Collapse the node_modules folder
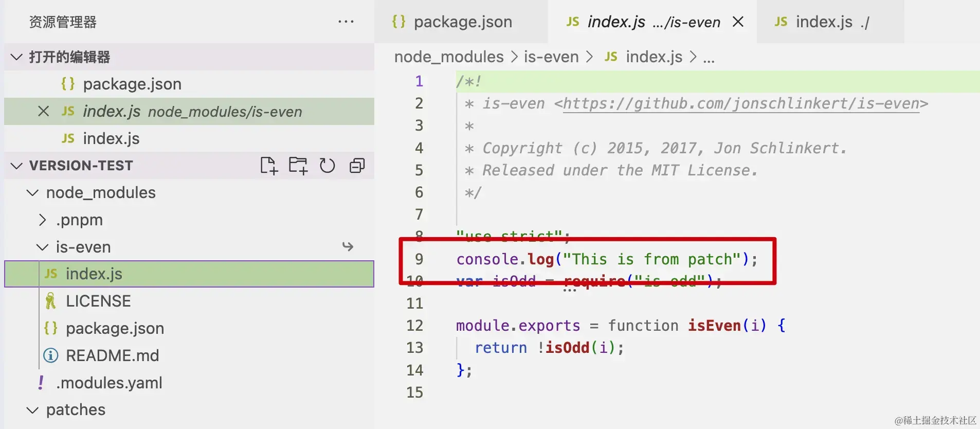 pos(32,193)
